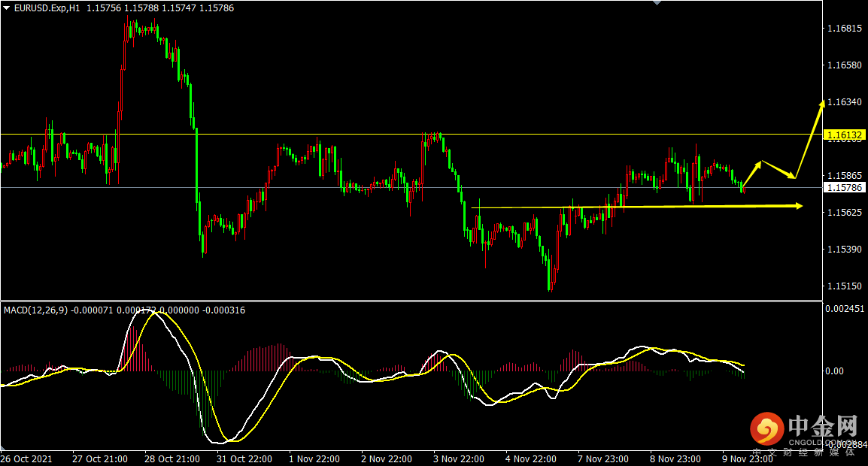The image size is (868, 466).
Task: Click time axis label 2 Nov 22:00
Action: pos(387,458)
